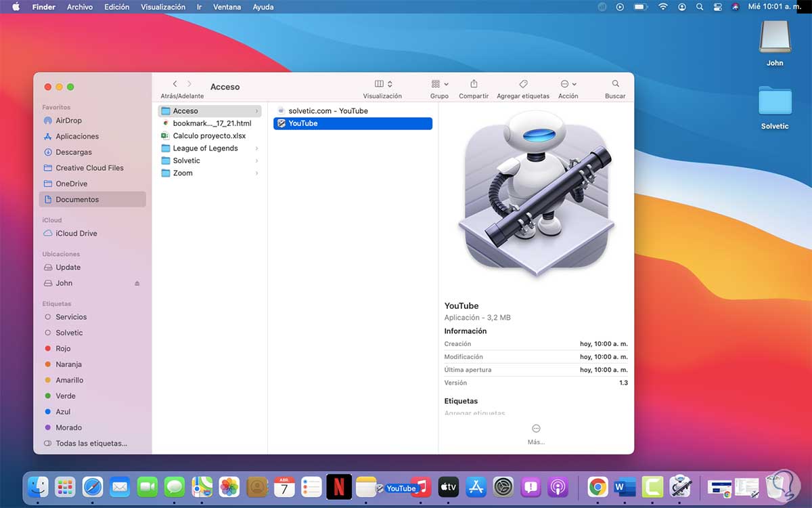This screenshot has width=812, height=508.
Task: Select Aplicaciones in the sidebar
Action: 92,136
